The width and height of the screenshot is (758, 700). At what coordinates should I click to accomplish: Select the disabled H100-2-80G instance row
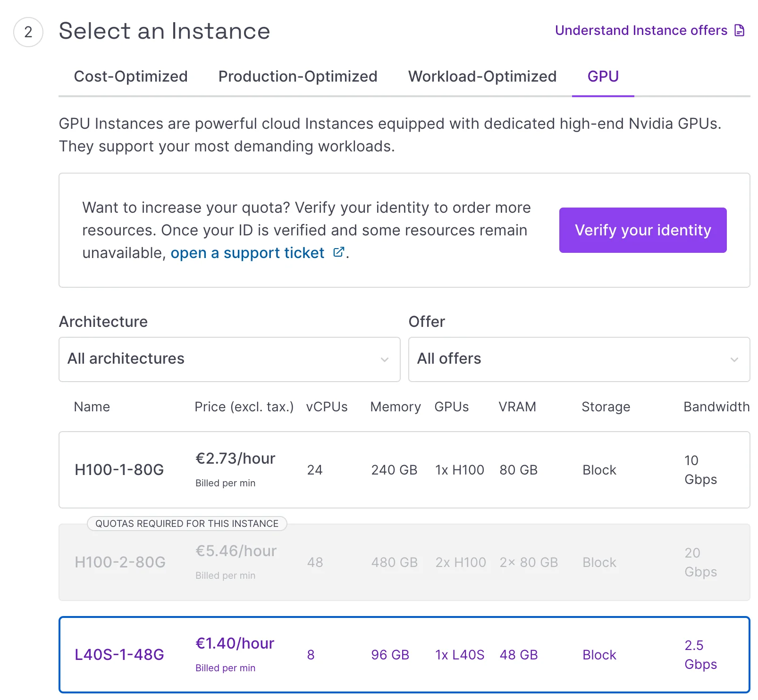(x=404, y=562)
